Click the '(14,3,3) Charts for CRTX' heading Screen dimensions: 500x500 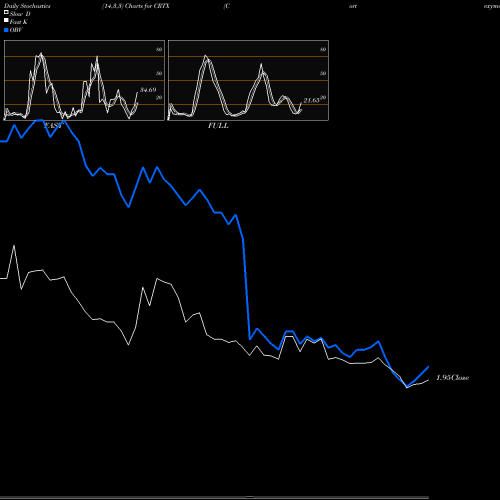coord(136,6)
